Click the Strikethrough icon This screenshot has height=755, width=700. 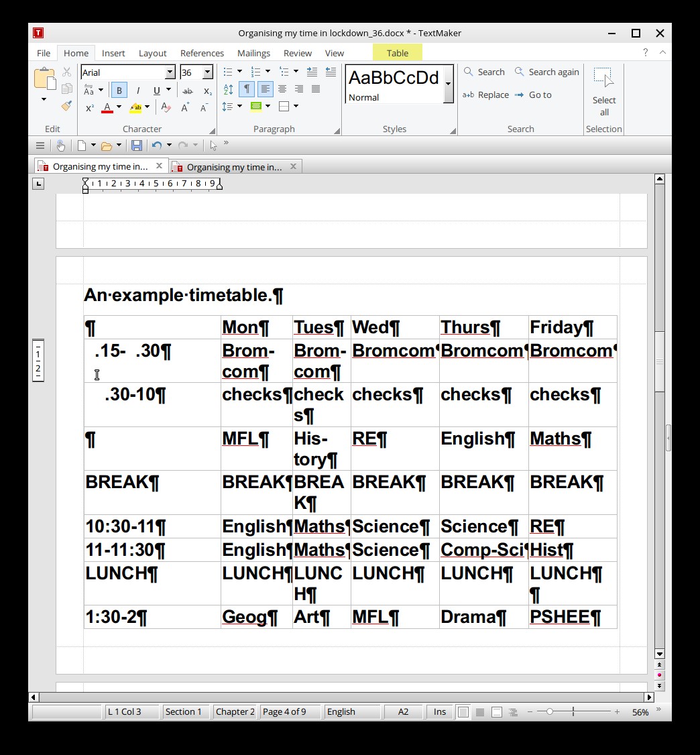pos(188,91)
